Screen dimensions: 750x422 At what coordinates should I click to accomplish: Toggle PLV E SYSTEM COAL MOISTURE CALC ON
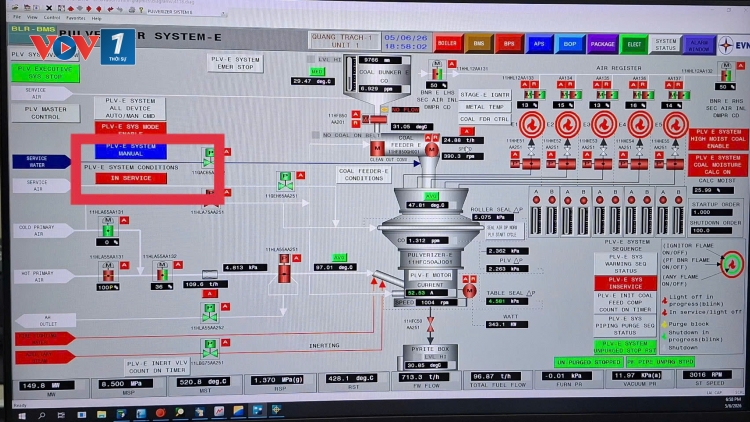[x=718, y=165]
